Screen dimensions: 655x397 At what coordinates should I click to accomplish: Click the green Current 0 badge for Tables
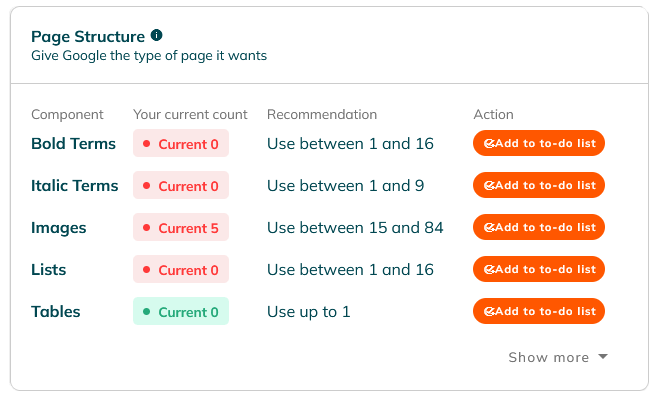[x=181, y=311]
